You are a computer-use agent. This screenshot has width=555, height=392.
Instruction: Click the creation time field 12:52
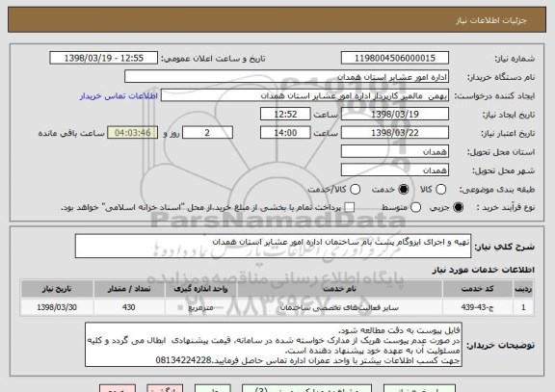(x=285, y=115)
